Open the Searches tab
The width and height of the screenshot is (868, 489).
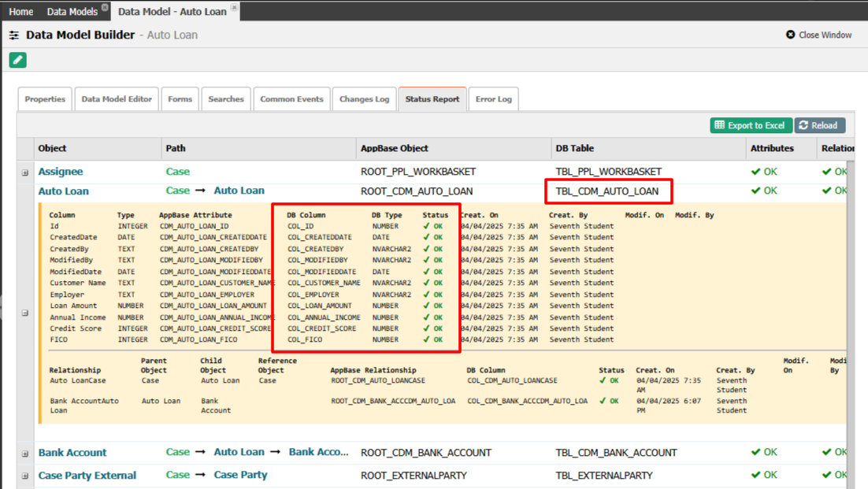point(226,99)
